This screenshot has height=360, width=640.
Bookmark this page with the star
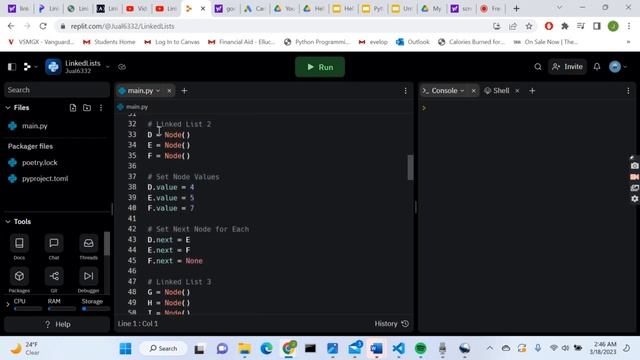[529, 26]
